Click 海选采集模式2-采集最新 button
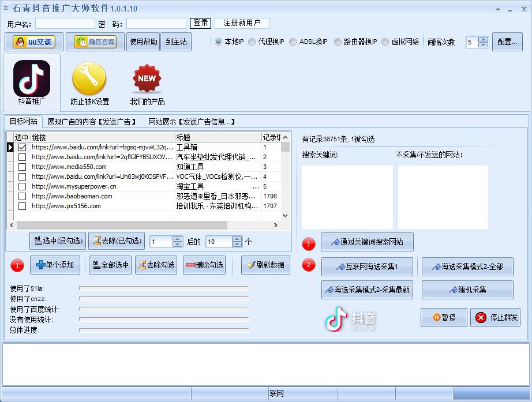 (367, 290)
